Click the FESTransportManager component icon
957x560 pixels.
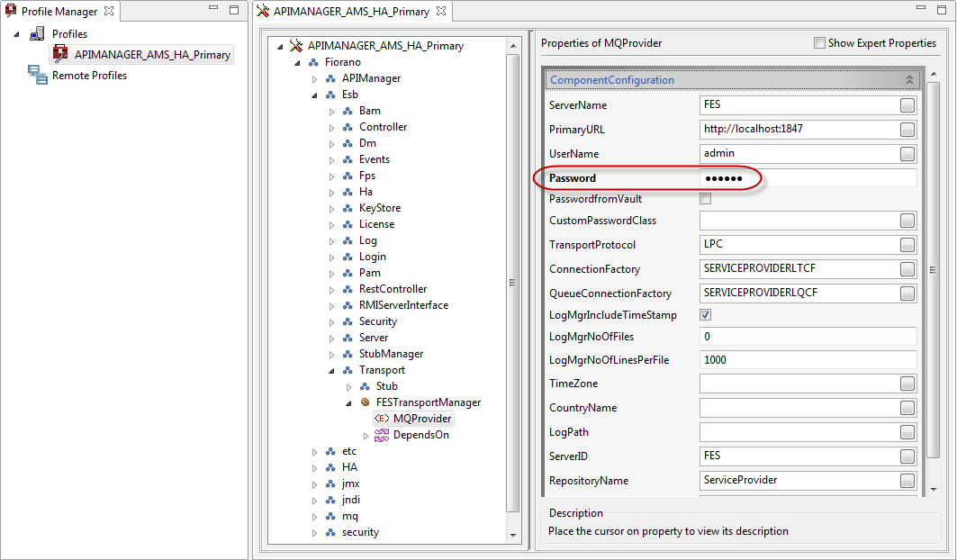click(365, 402)
